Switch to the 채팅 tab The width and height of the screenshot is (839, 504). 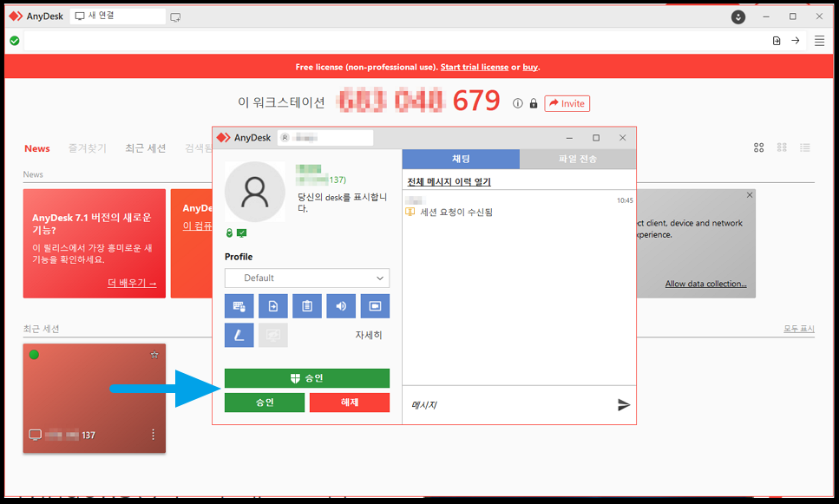pos(461,159)
